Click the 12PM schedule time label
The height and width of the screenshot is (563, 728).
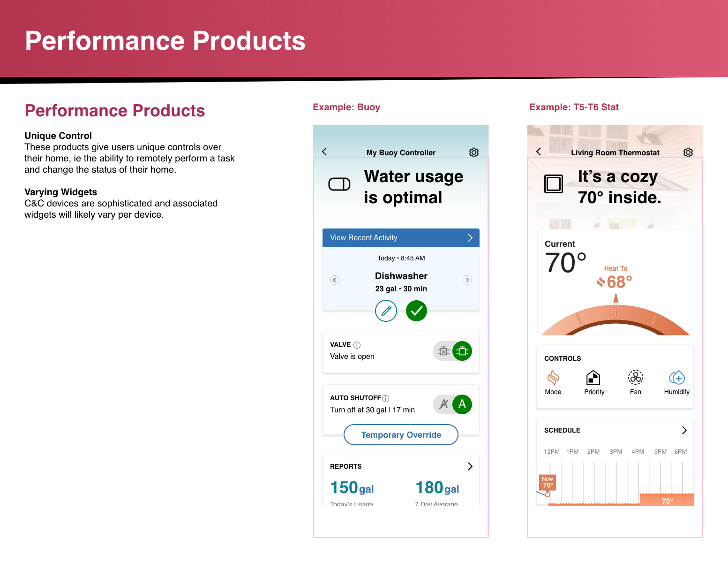click(552, 452)
